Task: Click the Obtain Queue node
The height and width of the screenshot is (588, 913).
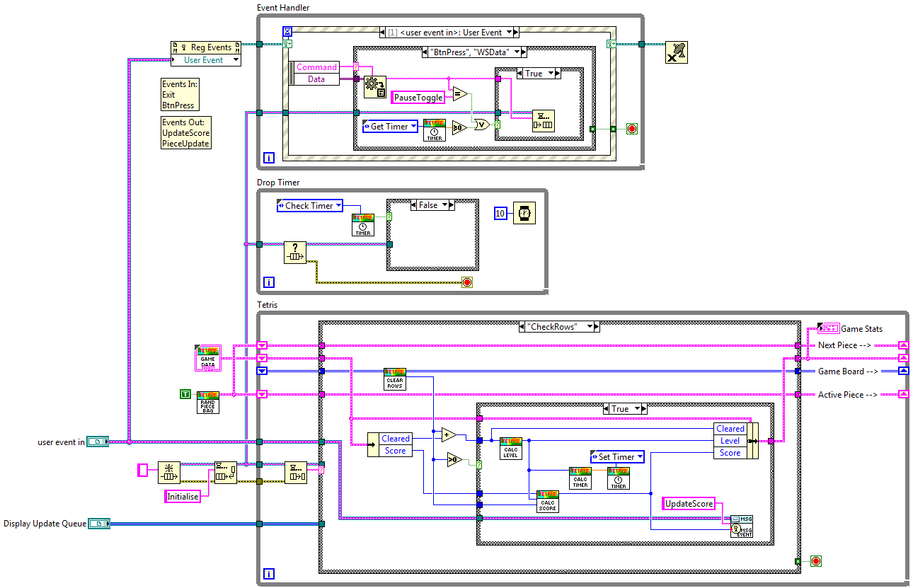Action: pos(169,473)
